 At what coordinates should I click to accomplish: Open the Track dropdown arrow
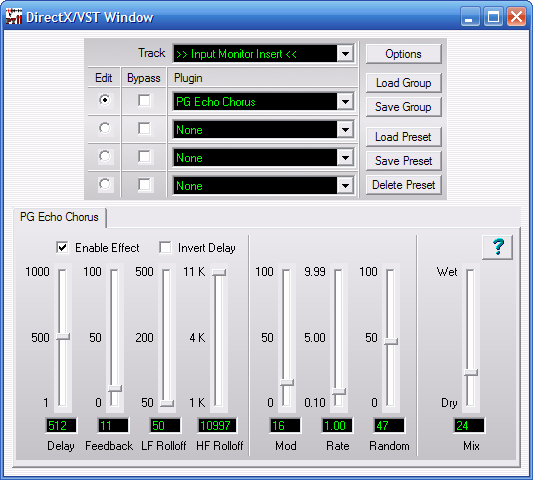(345, 54)
